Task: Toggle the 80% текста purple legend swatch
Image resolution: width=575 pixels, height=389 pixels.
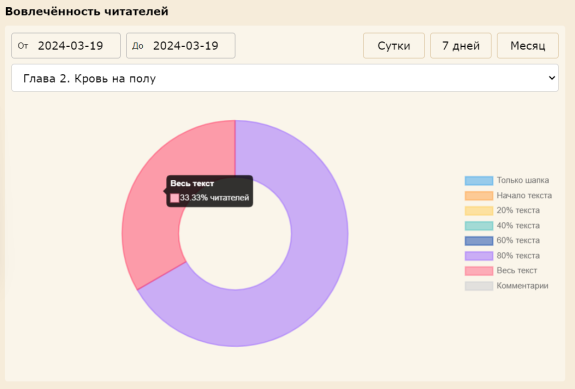Action: [x=479, y=256]
